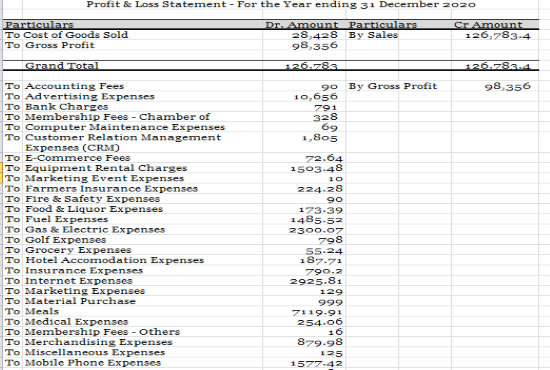Click the 254.06 medical amount

pyautogui.click(x=320, y=322)
